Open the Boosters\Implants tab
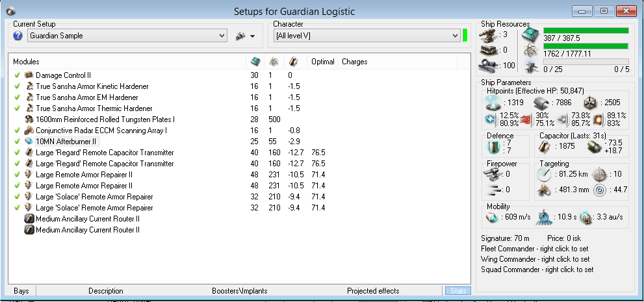644x302 pixels. coord(239,291)
